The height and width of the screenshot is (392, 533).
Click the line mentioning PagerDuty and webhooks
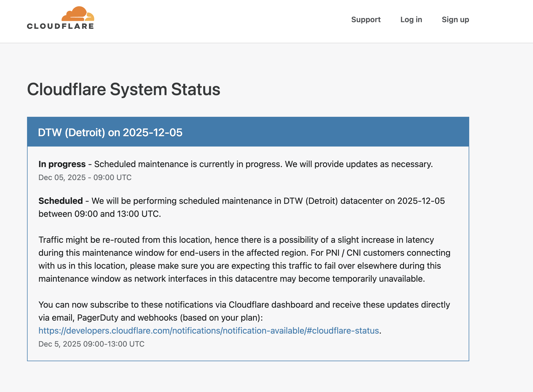click(150, 318)
